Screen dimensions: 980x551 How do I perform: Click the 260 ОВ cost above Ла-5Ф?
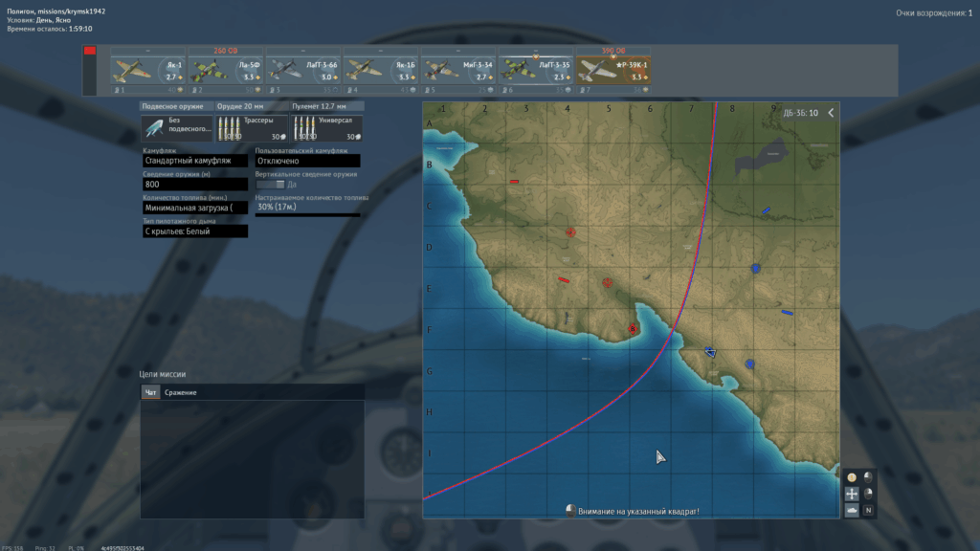click(x=226, y=51)
